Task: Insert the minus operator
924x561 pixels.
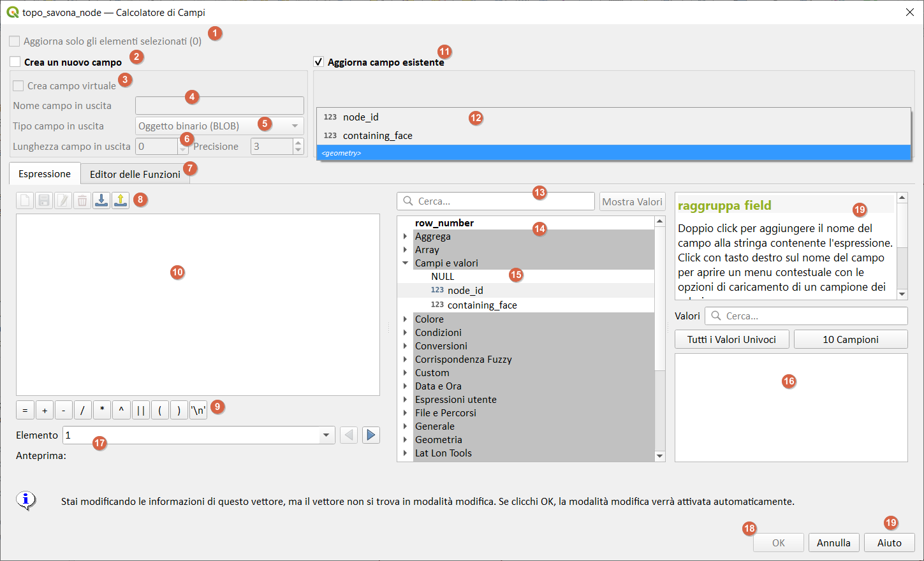Action: click(x=64, y=410)
